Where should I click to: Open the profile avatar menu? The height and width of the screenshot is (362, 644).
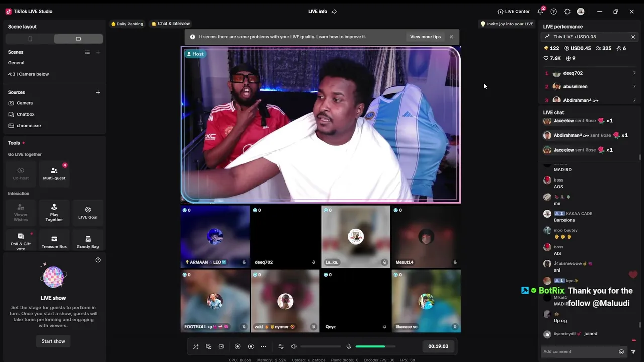[x=581, y=11]
